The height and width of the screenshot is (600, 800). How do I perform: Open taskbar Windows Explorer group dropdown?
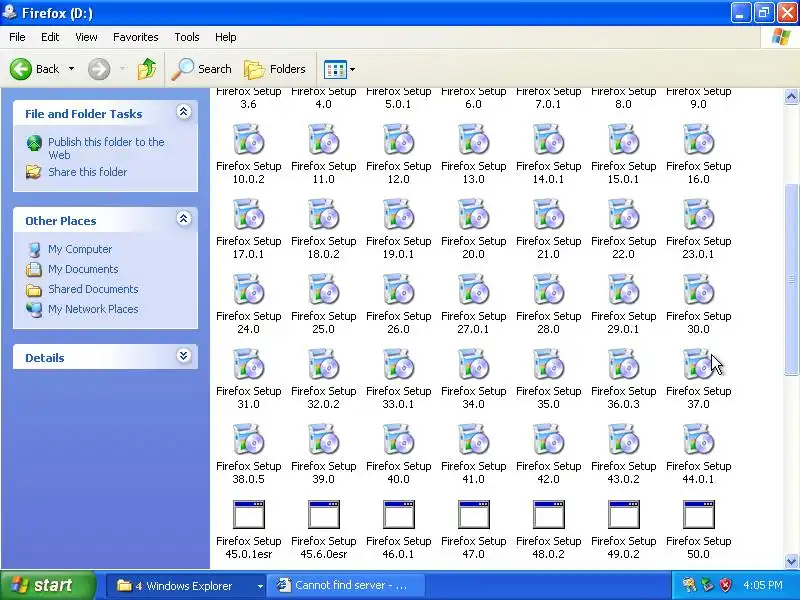(x=260, y=586)
